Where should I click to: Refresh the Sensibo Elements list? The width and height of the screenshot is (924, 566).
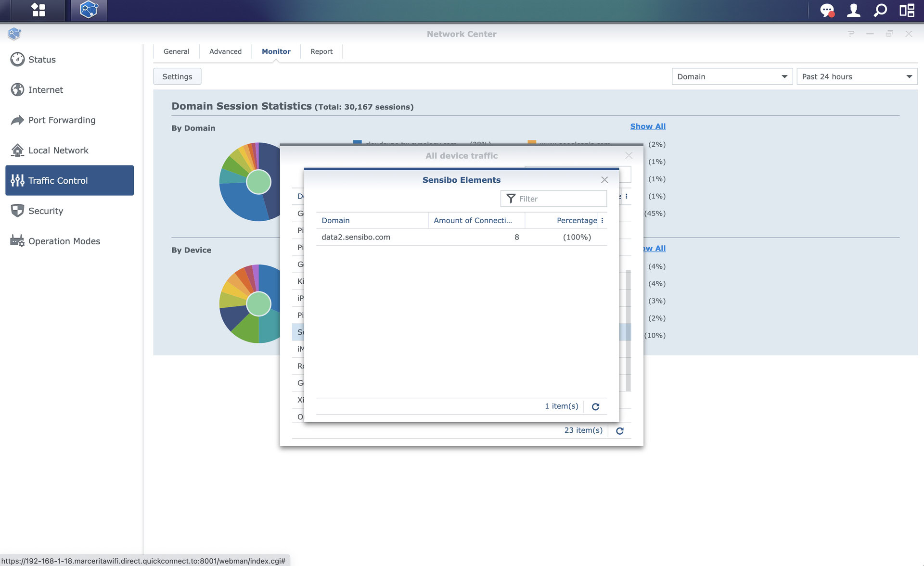click(x=595, y=406)
